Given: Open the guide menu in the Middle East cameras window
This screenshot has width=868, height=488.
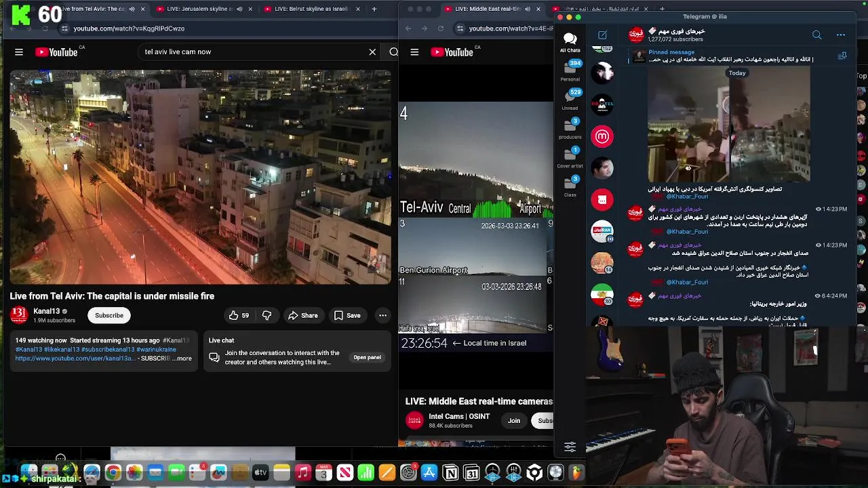Looking at the screenshot, I should coord(414,52).
